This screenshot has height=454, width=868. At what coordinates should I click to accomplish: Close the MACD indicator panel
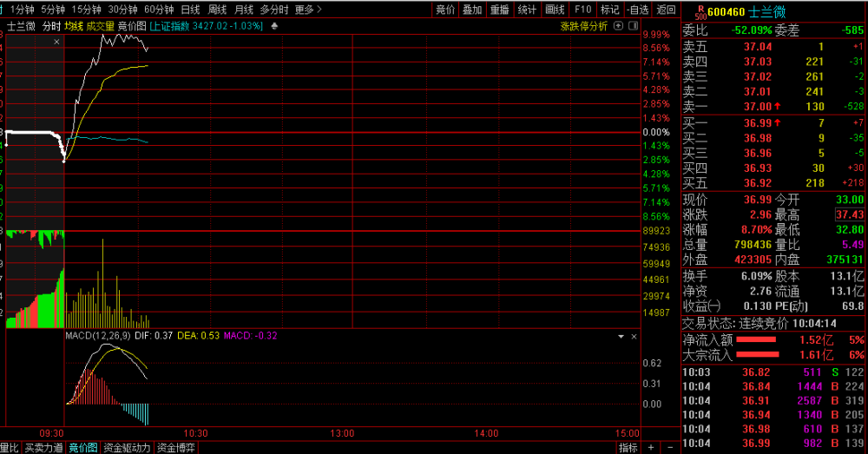(x=634, y=337)
